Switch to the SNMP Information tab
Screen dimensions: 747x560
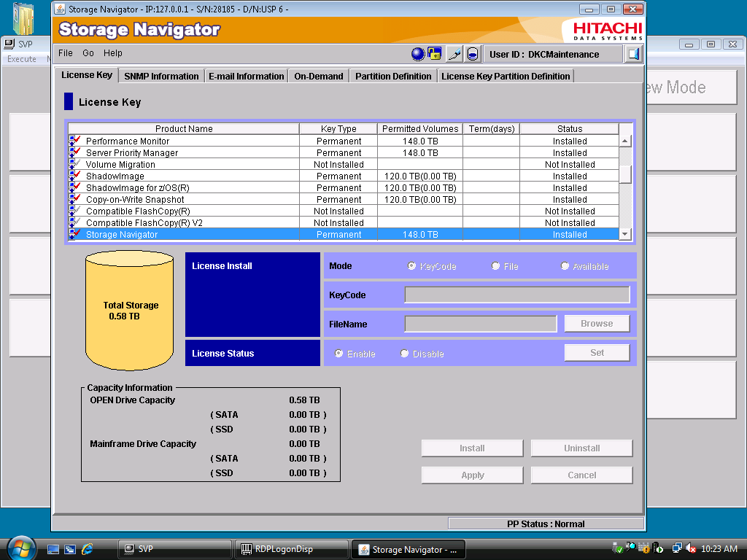click(x=161, y=76)
